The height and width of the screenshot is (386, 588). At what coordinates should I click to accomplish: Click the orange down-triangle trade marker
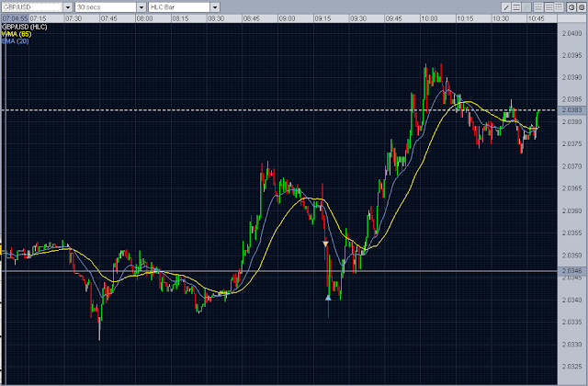(325, 244)
